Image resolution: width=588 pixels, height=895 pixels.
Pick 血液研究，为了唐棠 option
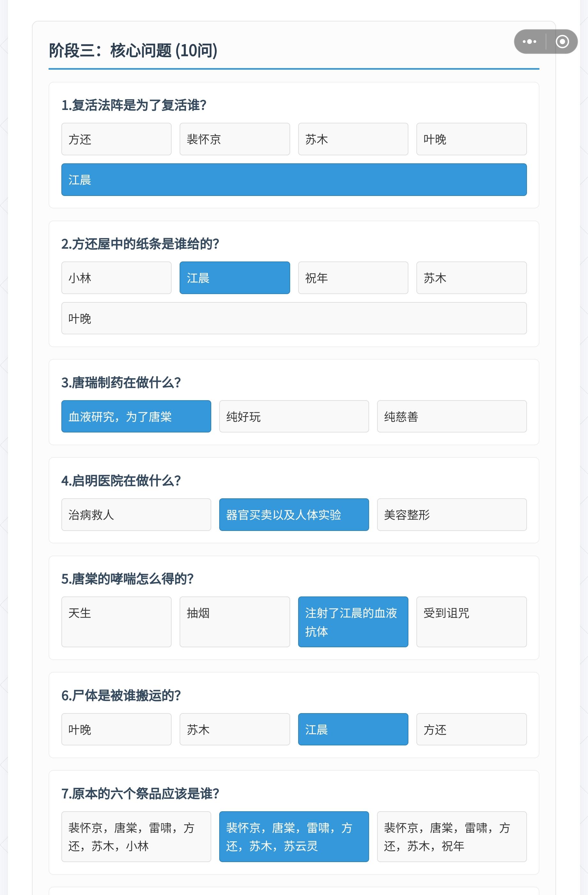[x=136, y=417]
